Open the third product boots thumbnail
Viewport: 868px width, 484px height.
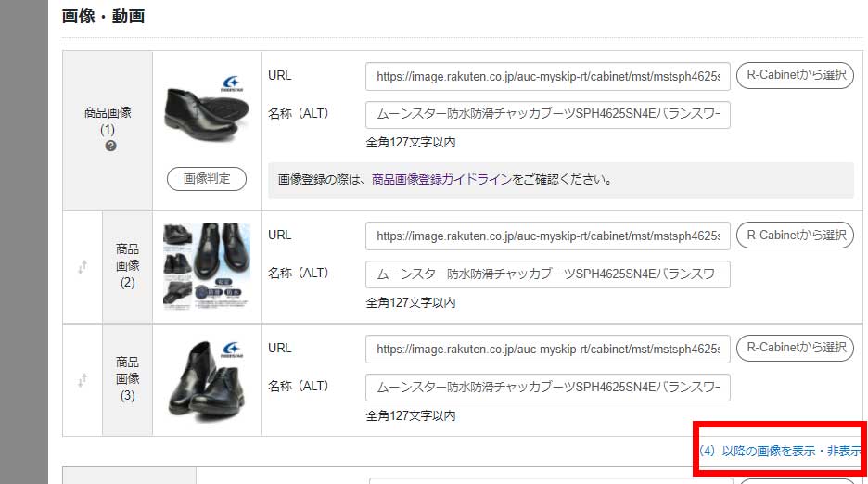click(207, 379)
